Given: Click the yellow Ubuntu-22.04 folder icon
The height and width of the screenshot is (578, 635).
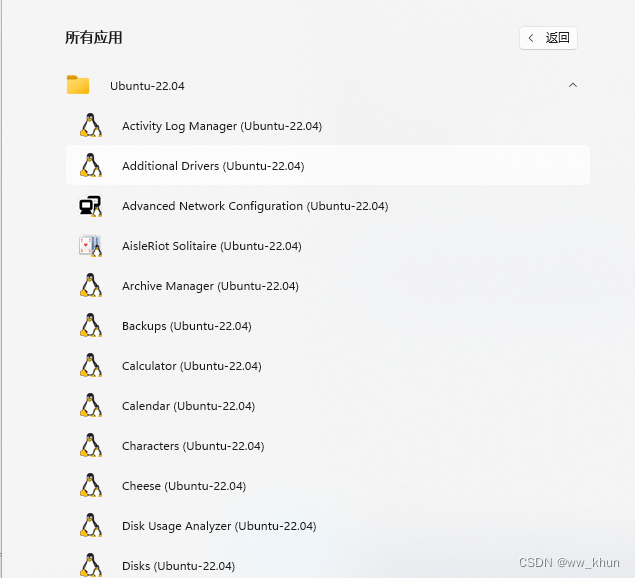Looking at the screenshot, I should 78,85.
